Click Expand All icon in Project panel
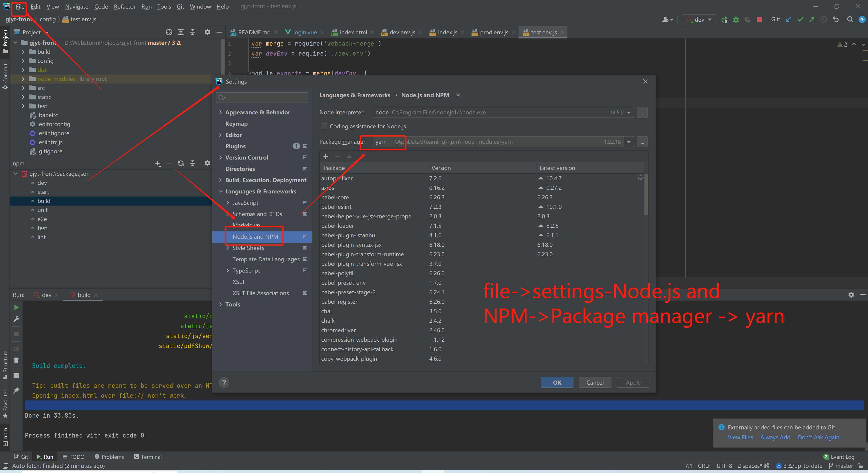Image resolution: width=868 pixels, height=473 pixels. tap(181, 32)
